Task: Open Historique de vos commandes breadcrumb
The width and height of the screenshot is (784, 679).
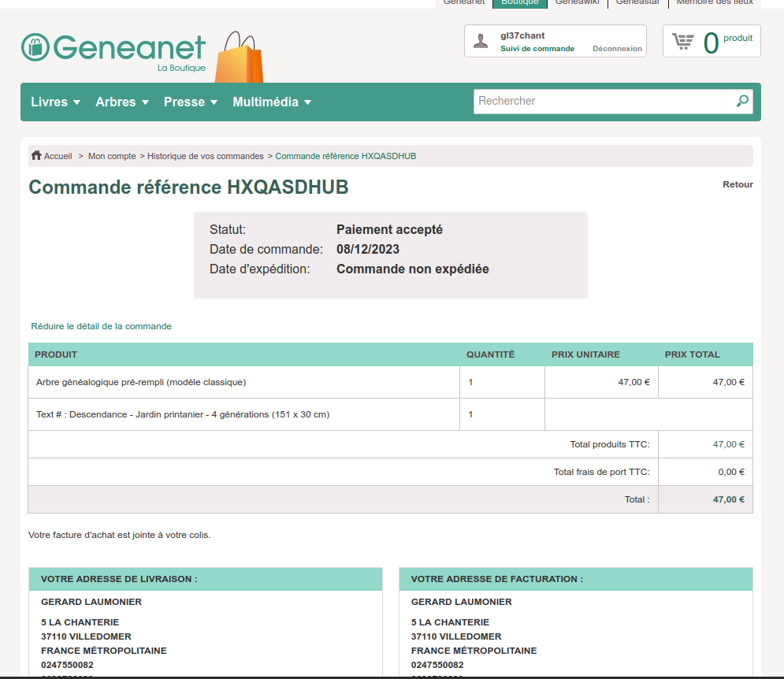Action: [205, 156]
